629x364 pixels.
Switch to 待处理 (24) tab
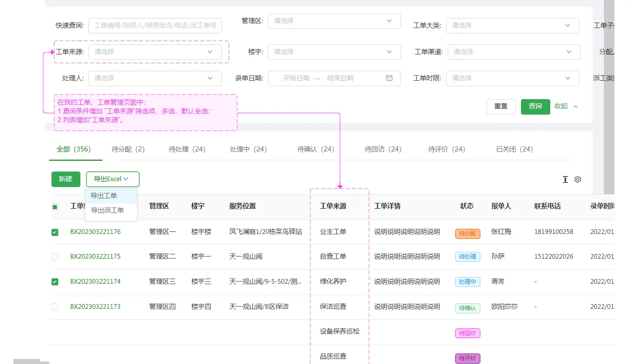pos(187,149)
